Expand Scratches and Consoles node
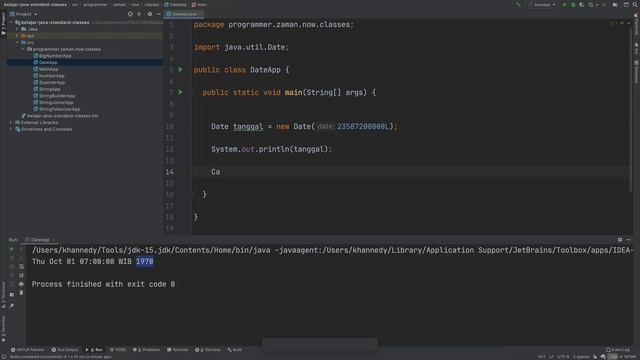This screenshot has width=640, height=360. point(11,129)
